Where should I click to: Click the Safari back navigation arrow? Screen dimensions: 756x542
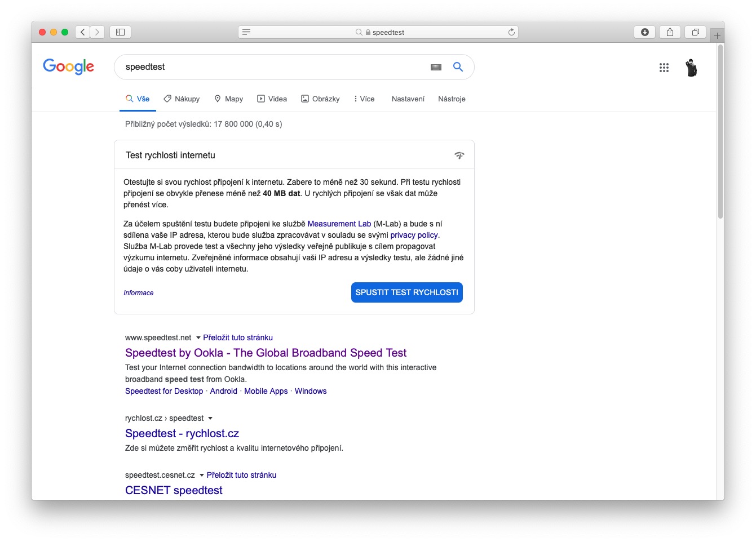tap(83, 32)
